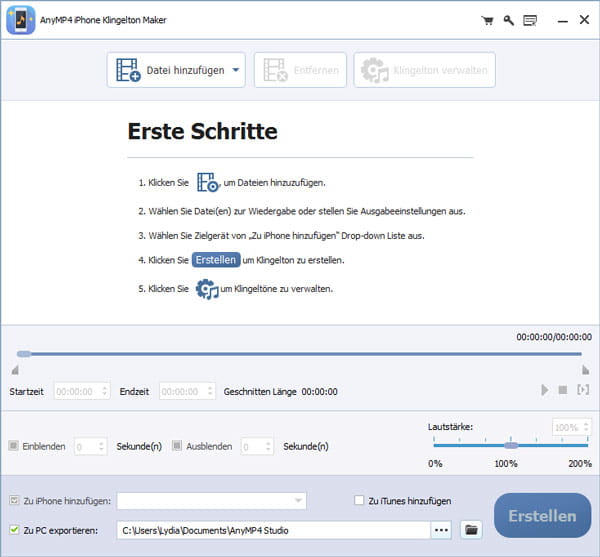Click the three-dots browse path button
The height and width of the screenshot is (557, 600).
[x=441, y=529]
